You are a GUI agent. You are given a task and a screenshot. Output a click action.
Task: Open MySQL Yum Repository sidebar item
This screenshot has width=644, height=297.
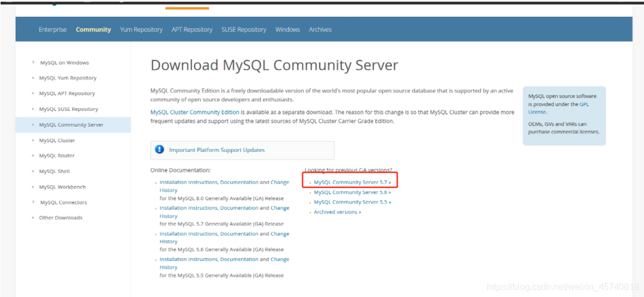pyautogui.click(x=68, y=78)
